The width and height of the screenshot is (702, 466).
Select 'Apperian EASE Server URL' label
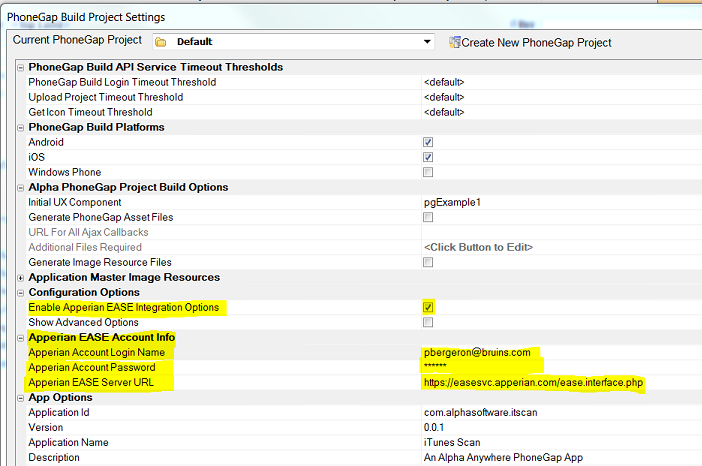coord(91,382)
